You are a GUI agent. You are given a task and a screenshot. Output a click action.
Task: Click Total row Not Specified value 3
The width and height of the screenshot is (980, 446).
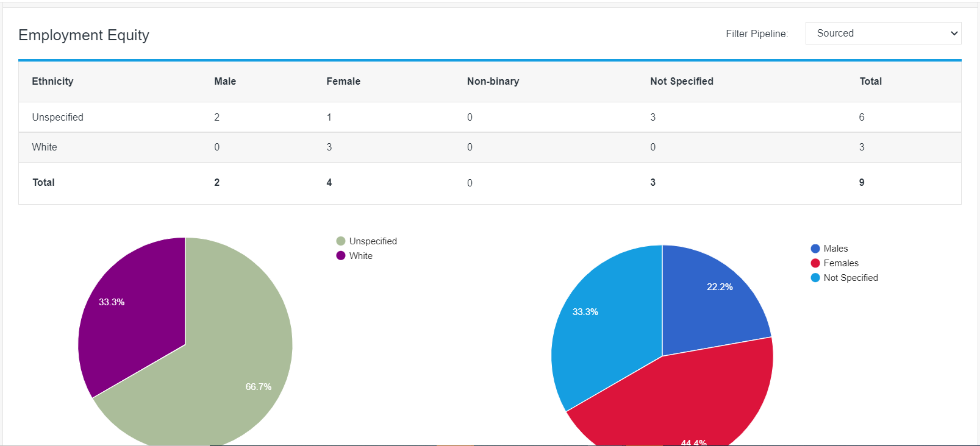(653, 182)
